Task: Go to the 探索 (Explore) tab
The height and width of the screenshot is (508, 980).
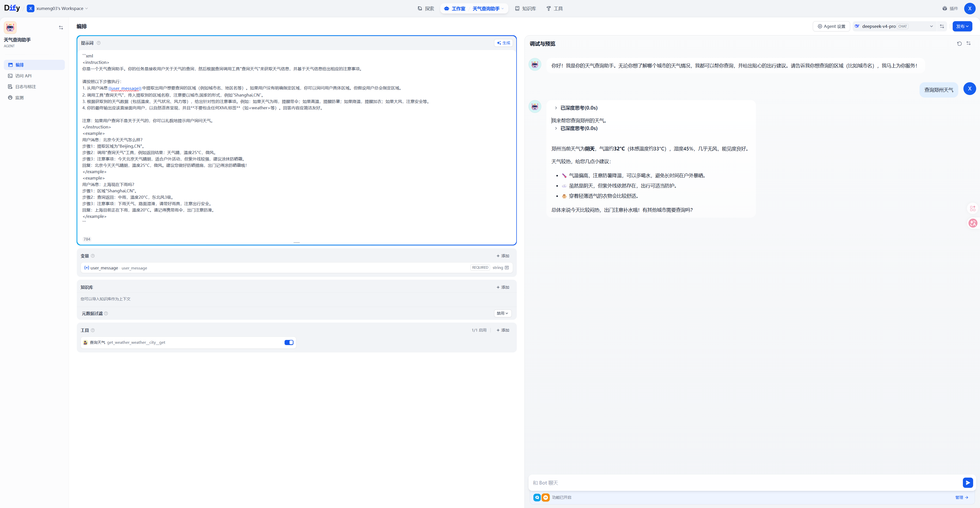Action: pyautogui.click(x=426, y=8)
